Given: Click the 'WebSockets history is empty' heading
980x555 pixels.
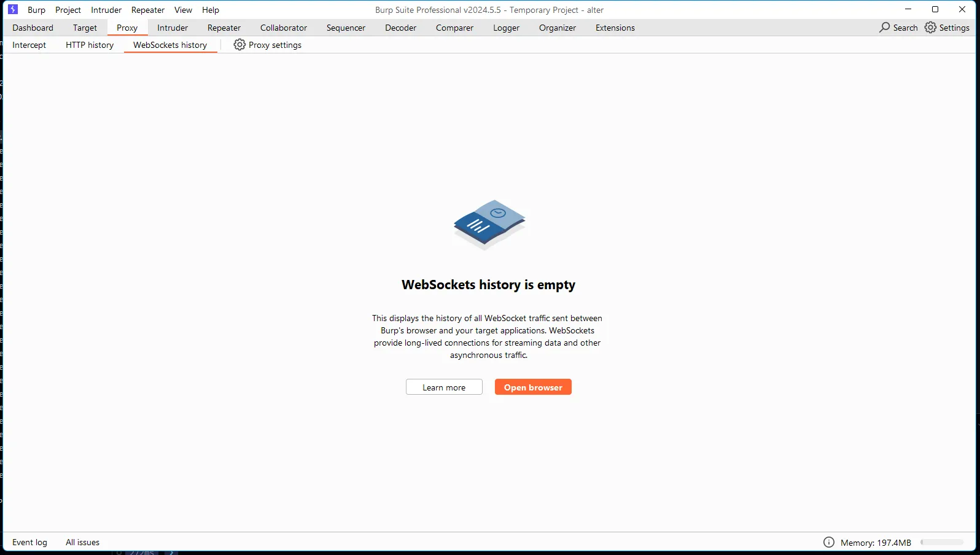Looking at the screenshot, I should tap(488, 285).
